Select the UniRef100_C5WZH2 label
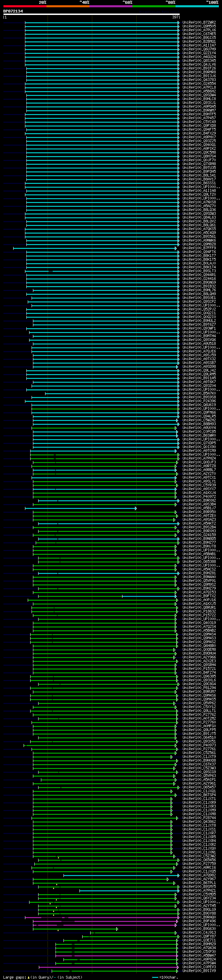The height and width of the screenshot is (980, 222). tap(199, 420)
